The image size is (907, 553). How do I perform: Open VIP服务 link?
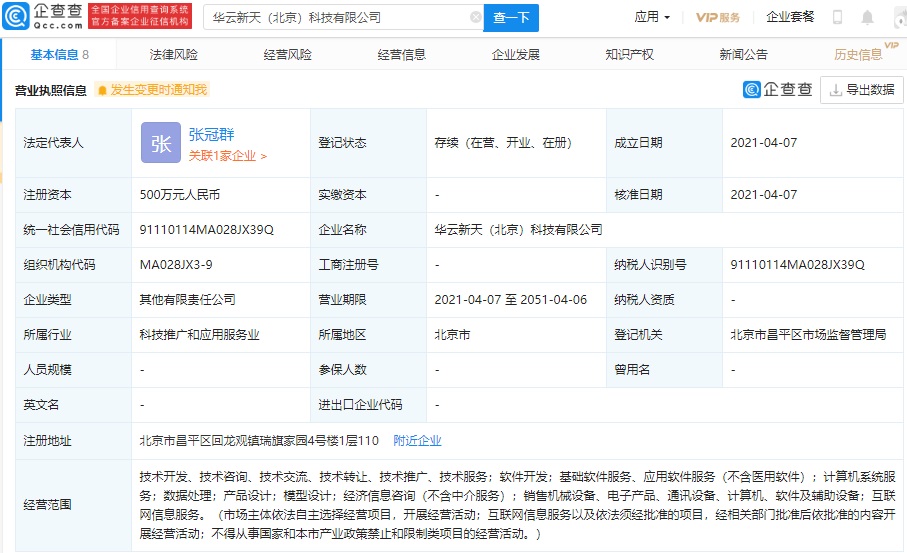(x=718, y=17)
